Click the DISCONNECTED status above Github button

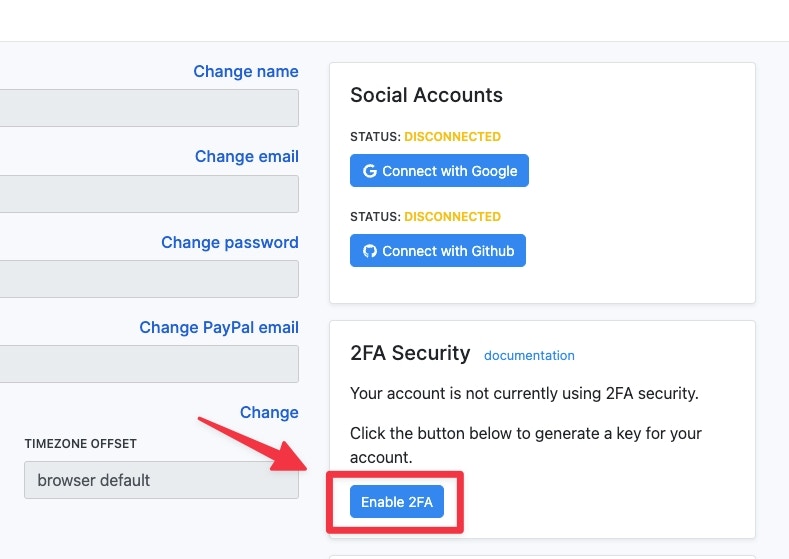point(452,217)
